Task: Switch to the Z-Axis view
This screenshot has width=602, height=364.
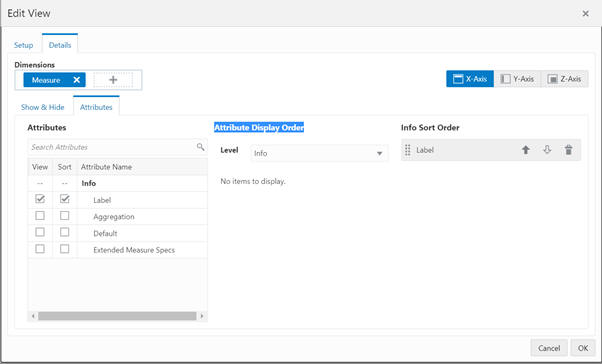Action: 564,79
